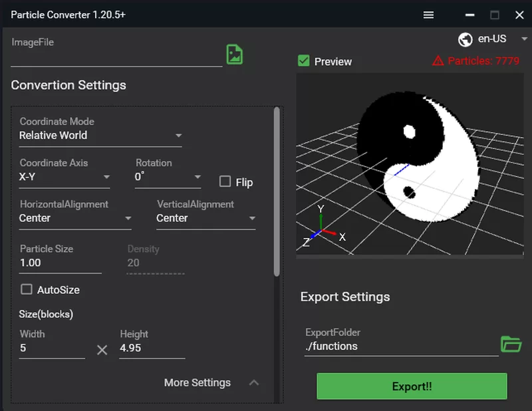This screenshot has height=411, width=532.
Task: Click the globe language icon
Action: pos(465,39)
